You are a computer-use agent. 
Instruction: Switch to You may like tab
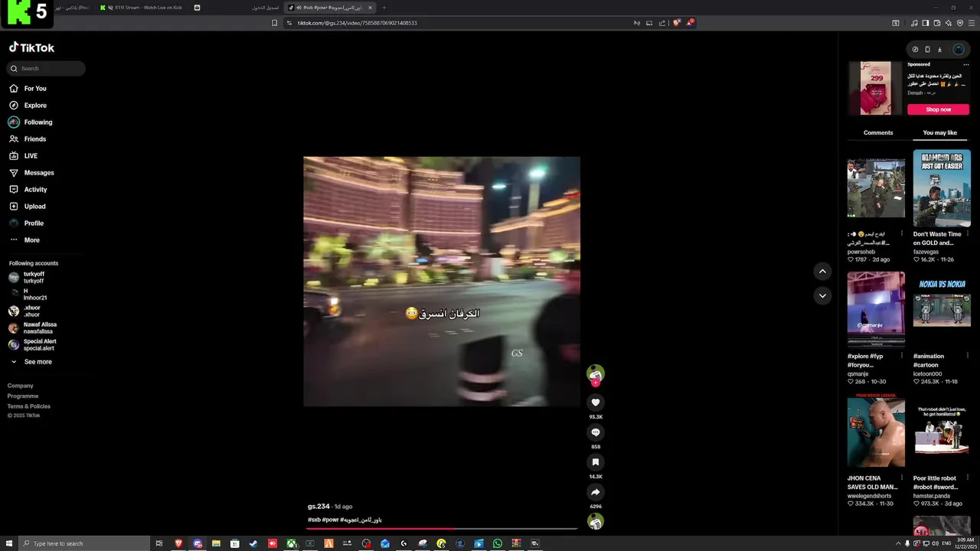940,133
